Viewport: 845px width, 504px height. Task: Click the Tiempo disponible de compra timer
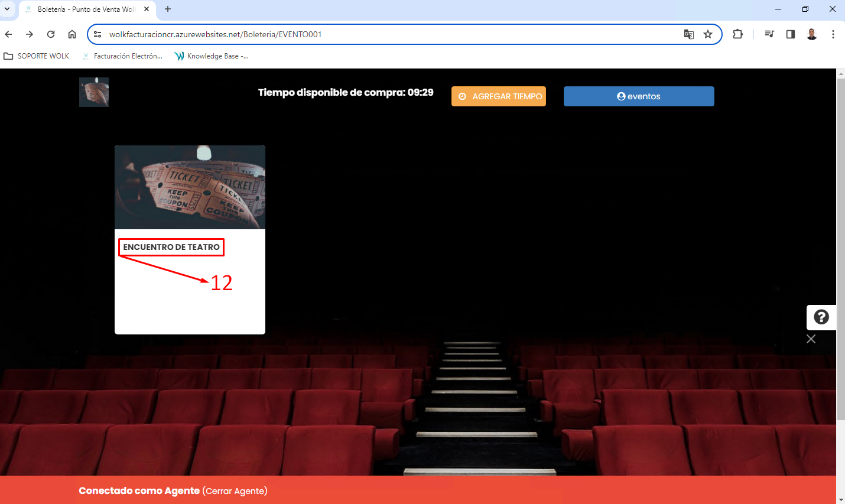[x=346, y=92]
